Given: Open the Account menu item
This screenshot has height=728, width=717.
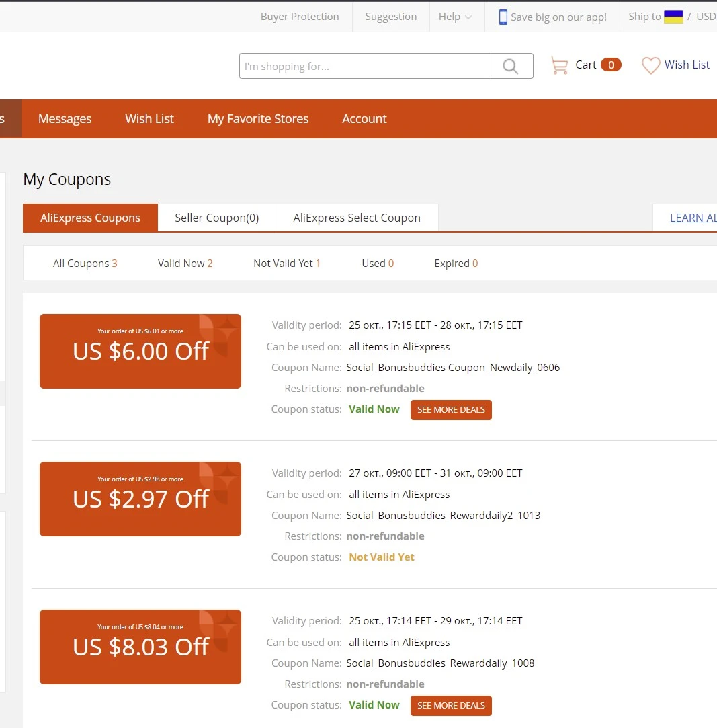Looking at the screenshot, I should tap(364, 119).
